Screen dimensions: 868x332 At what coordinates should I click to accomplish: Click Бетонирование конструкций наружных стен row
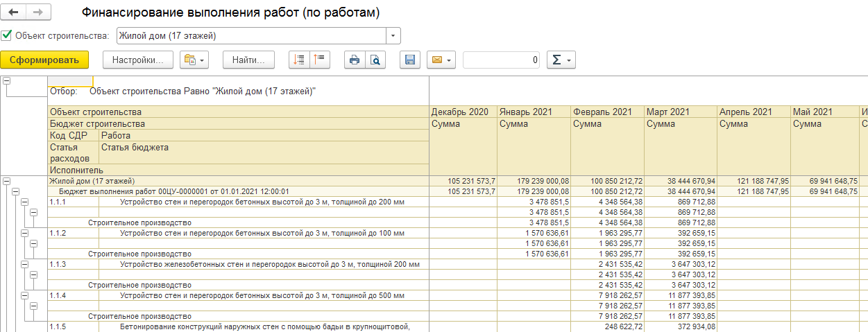(x=265, y=326)
